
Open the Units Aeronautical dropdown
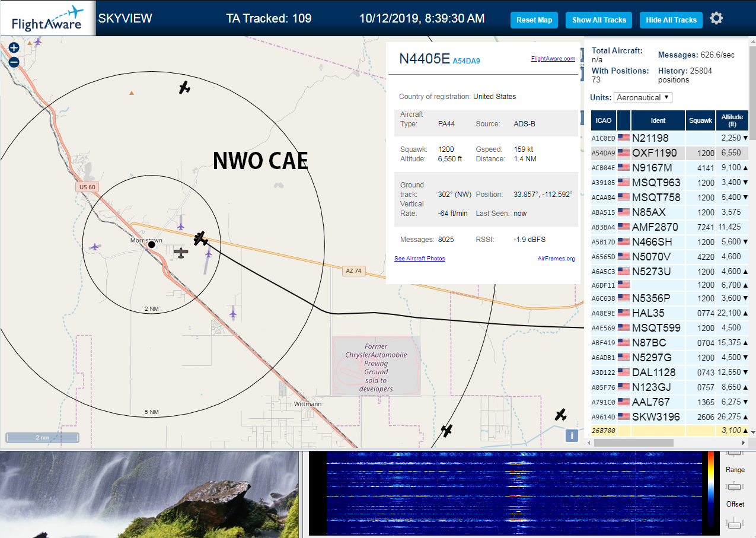pos(643,97)
